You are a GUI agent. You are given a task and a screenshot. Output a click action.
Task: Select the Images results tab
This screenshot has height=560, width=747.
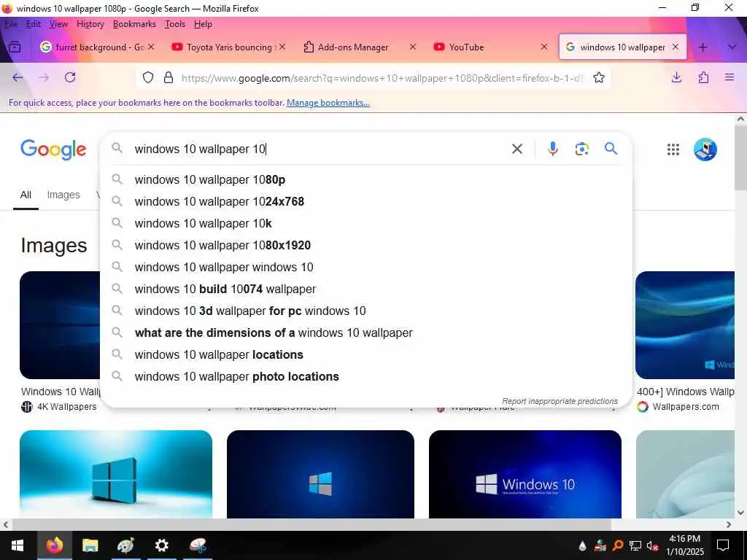pyautogui.click(x=63, y=195)
